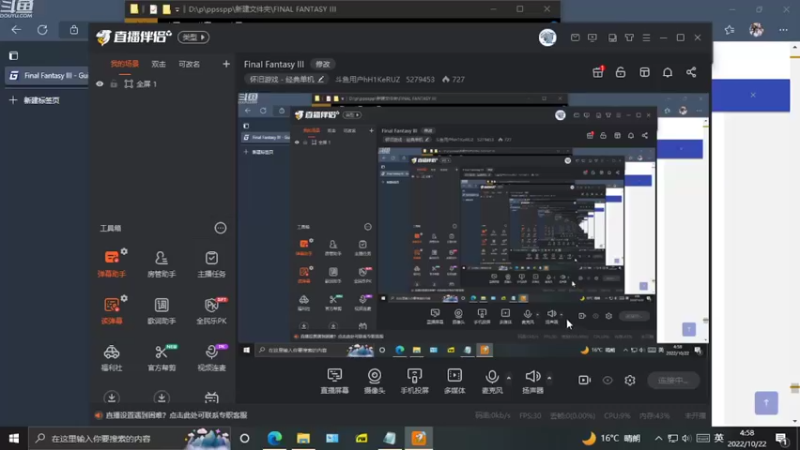The image size is (800, 450).
Task: Open the skin shirt icon in title bar
Action: pyautogui.click(x=629, y=38)
